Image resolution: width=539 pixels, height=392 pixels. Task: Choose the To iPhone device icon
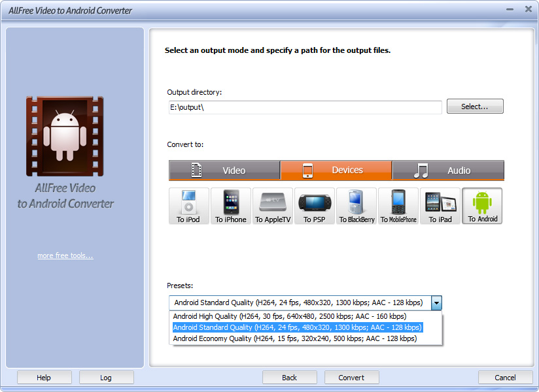point(231,206)
